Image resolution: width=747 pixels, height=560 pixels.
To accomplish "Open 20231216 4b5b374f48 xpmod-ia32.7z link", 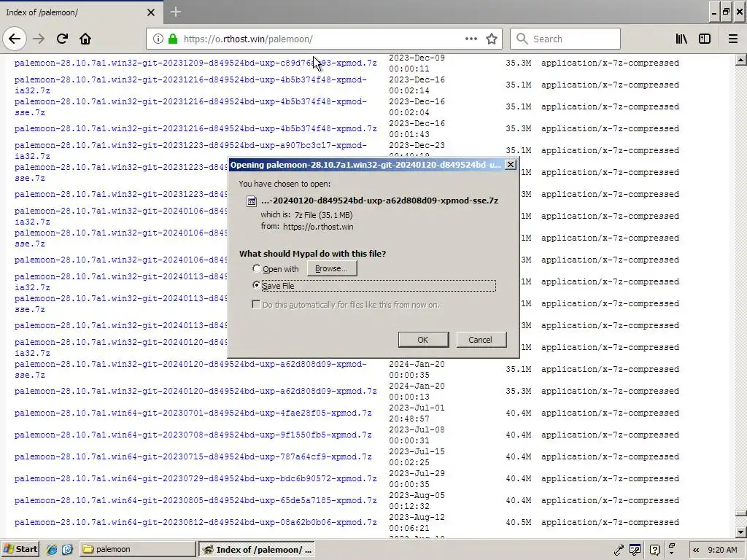I will [190, 85].
